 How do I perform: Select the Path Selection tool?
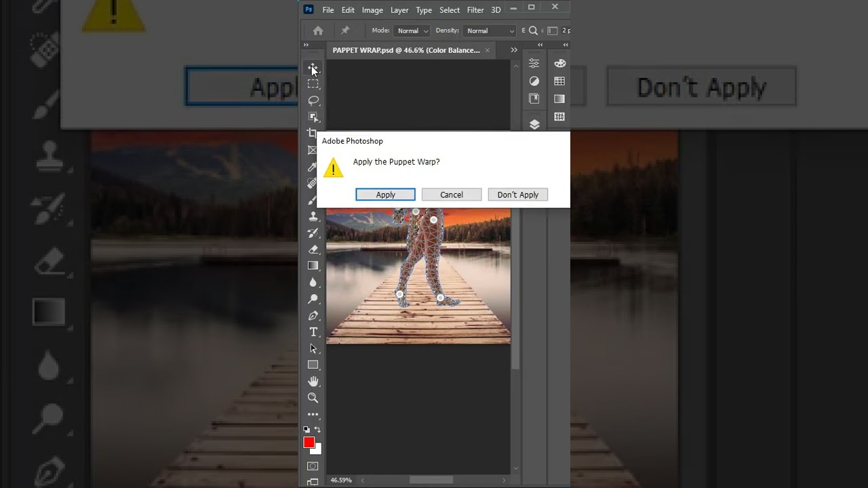(313, 348)
